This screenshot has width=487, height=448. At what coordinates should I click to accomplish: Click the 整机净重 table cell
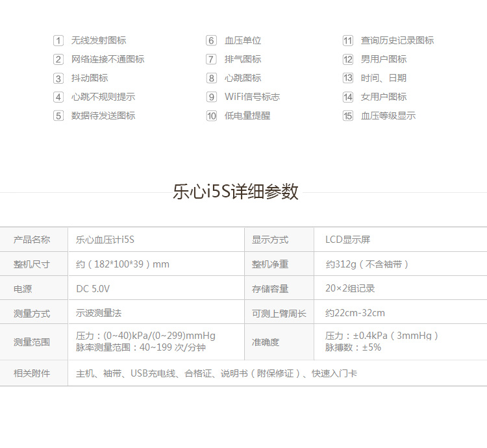pyautogui.click(x=279, y=264)
